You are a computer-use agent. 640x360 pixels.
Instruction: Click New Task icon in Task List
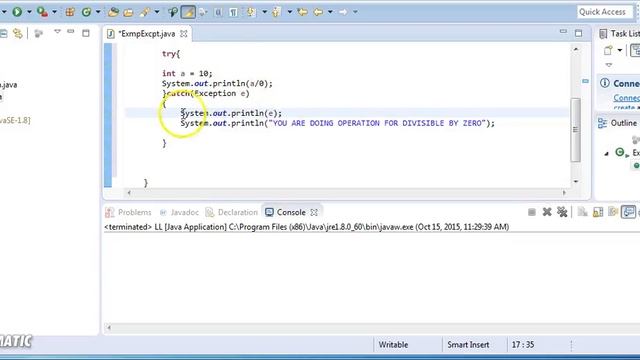[608, 50]
